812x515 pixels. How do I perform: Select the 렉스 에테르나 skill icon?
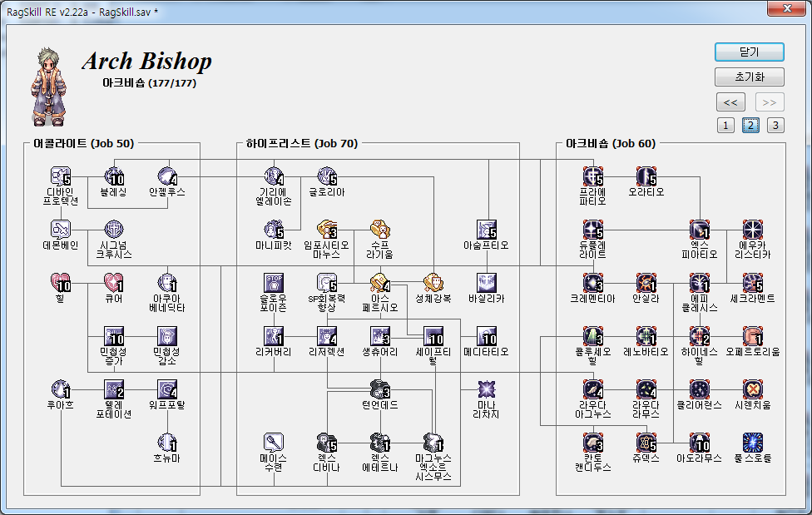(x=381, y=443)
